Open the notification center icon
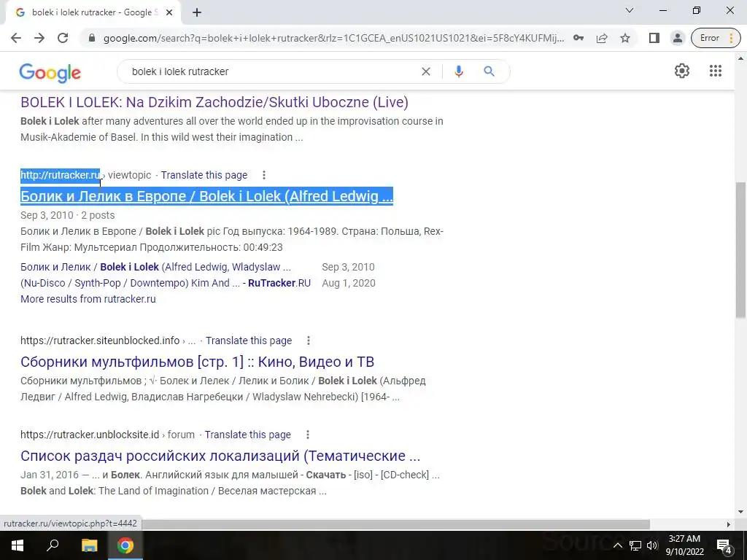The width and height of the screenshot is (747, 560). 724,545
